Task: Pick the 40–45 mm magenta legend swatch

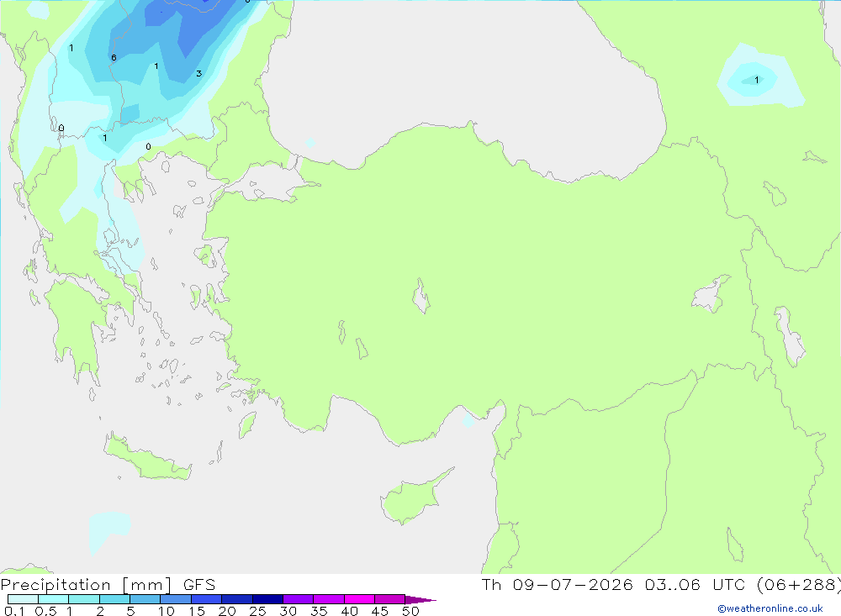Action: 359,599
